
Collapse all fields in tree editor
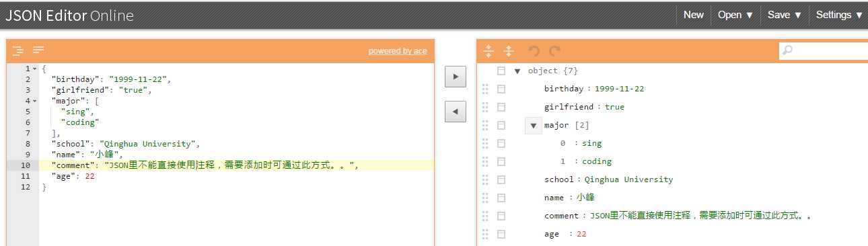point(509,50)
